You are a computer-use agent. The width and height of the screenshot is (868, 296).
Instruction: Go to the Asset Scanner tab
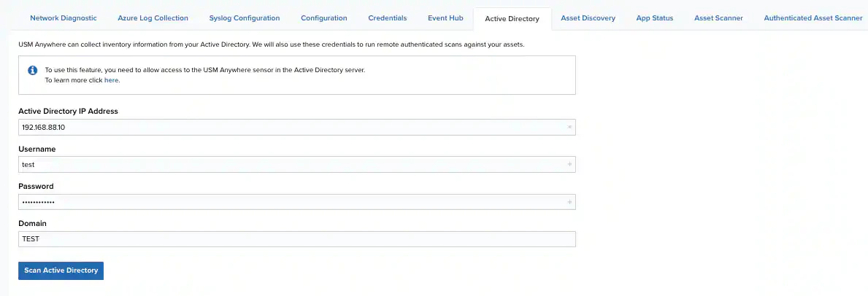718,17
